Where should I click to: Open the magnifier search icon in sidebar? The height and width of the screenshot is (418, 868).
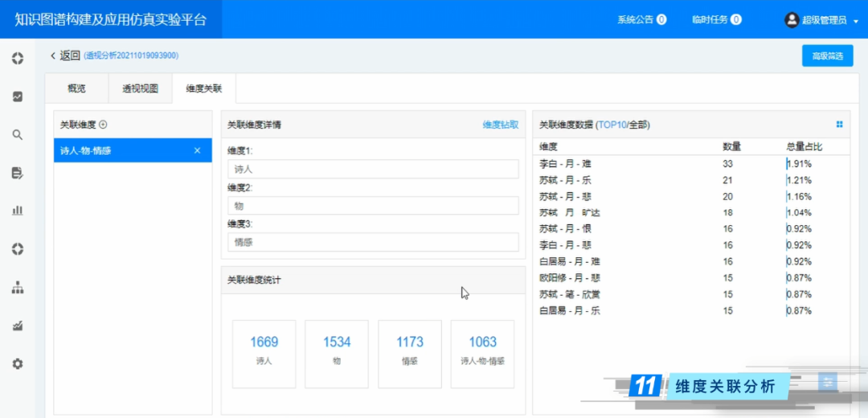(x=18, y=134)
